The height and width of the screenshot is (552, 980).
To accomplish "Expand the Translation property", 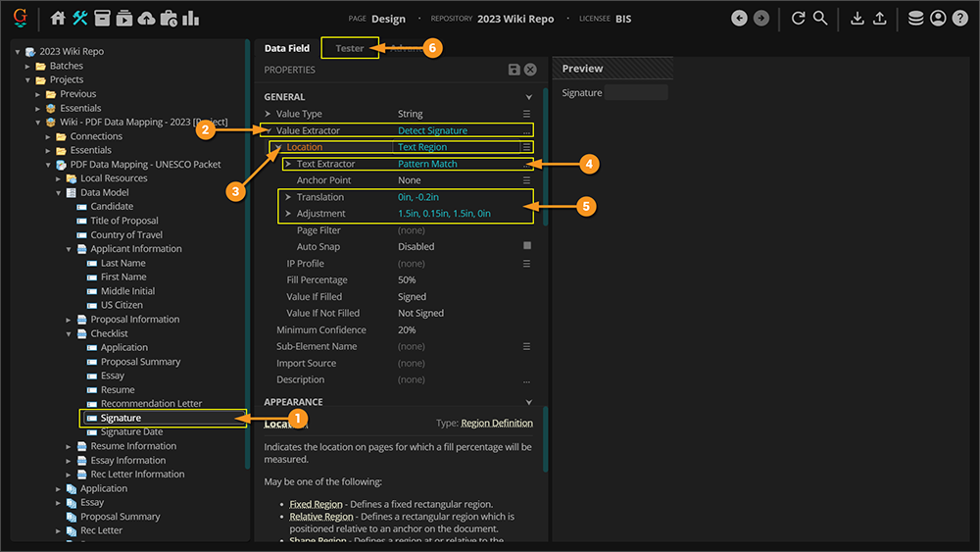I will click(288, 197).
